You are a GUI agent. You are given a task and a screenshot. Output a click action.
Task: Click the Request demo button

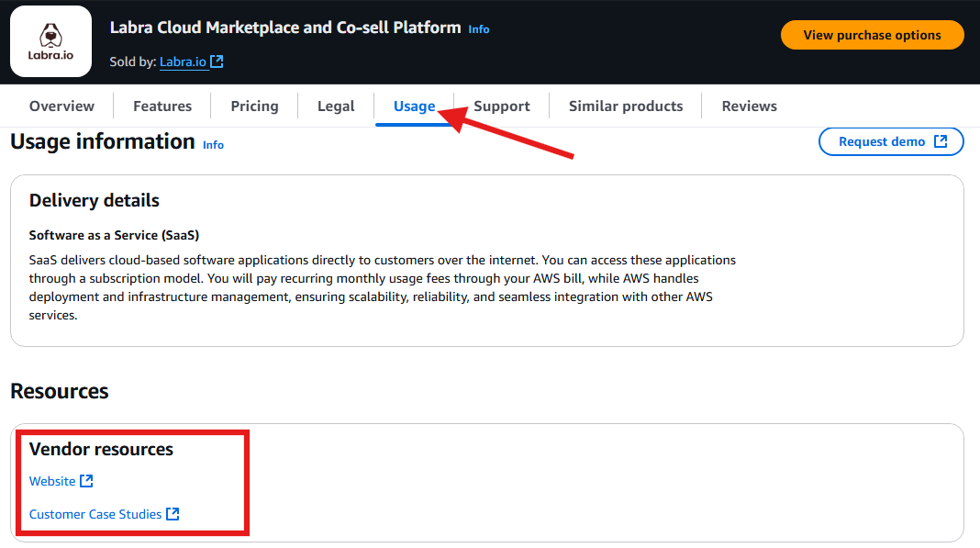891,142
